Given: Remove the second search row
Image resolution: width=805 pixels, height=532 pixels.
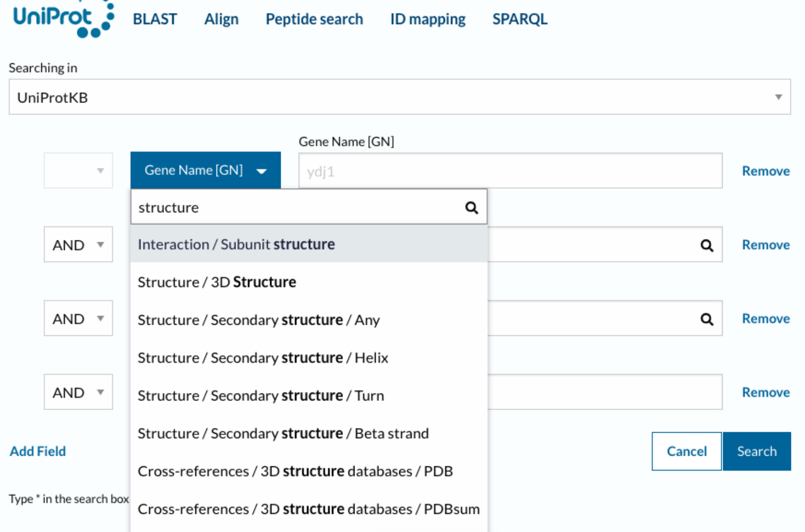Looking at the screenshot, I should click(x=766, y=244).
